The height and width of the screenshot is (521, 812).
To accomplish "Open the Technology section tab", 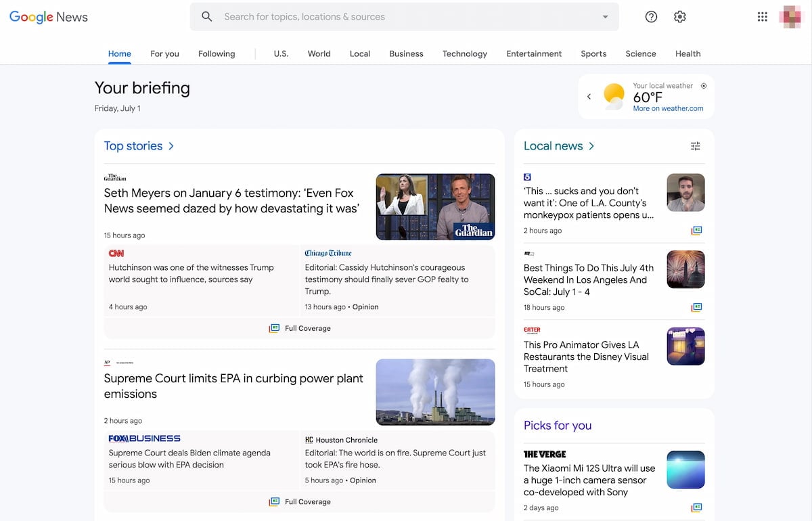I will (464, 53).
